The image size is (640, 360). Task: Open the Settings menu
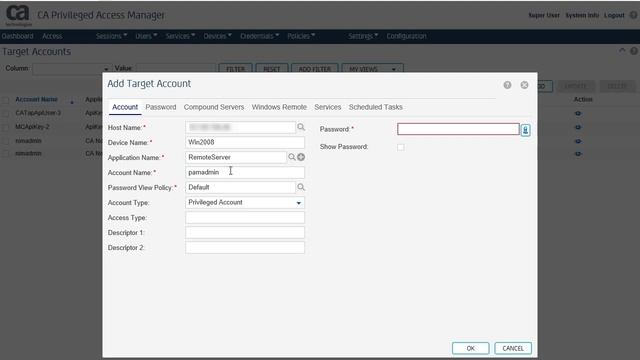click(x=363, y=36)
